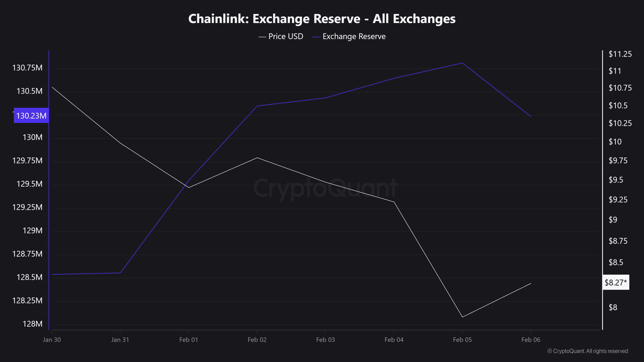The height and width of the screenshot is (362, 644).
Task: Click the purple Exchange Reserve legend line swatch
Action: 316,37
